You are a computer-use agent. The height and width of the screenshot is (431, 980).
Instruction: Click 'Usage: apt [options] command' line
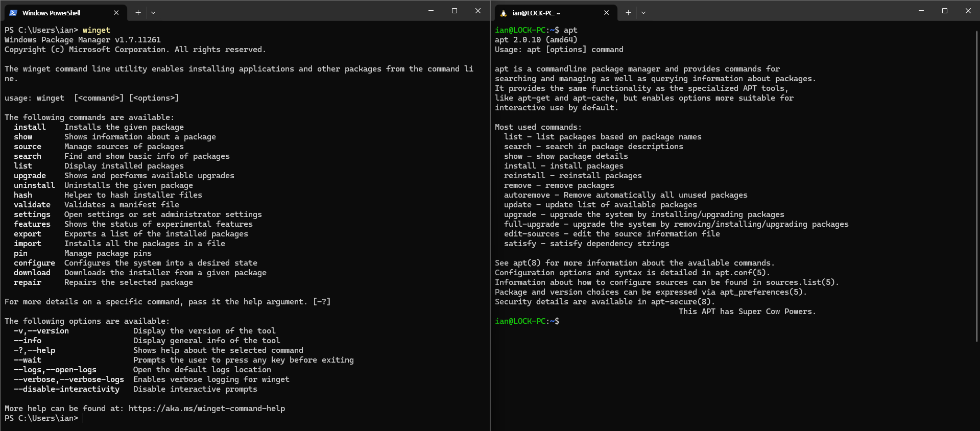pyautogui.click(x=559, y=50)
